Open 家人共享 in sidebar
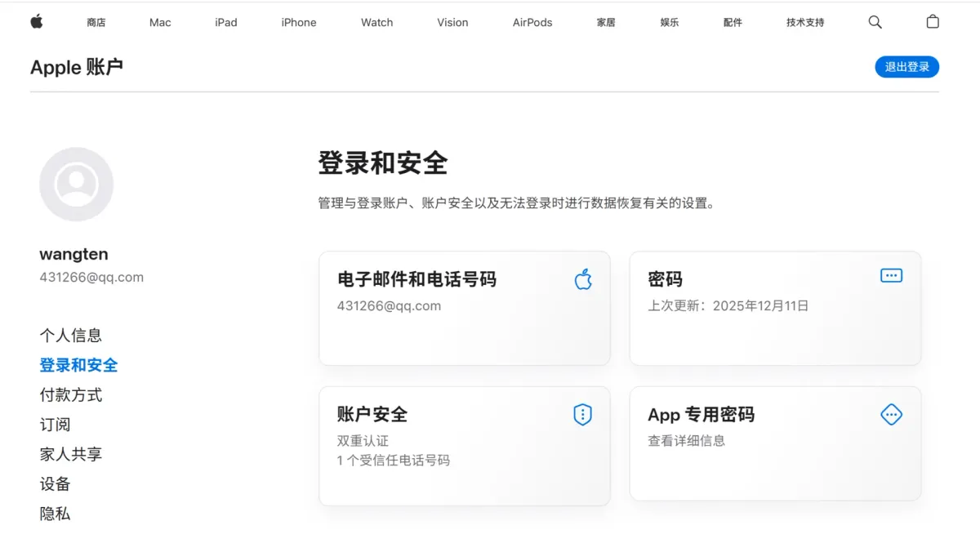Viewport: 980px width, 552px height. [71, 454]
